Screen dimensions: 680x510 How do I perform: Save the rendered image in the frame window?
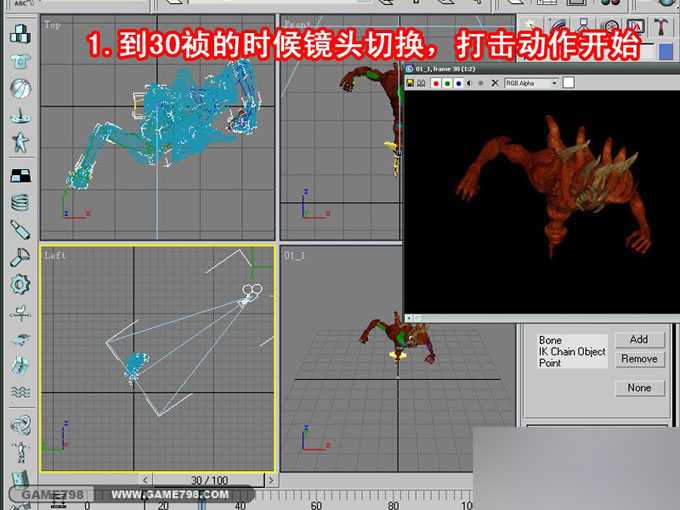click(410, 83)
